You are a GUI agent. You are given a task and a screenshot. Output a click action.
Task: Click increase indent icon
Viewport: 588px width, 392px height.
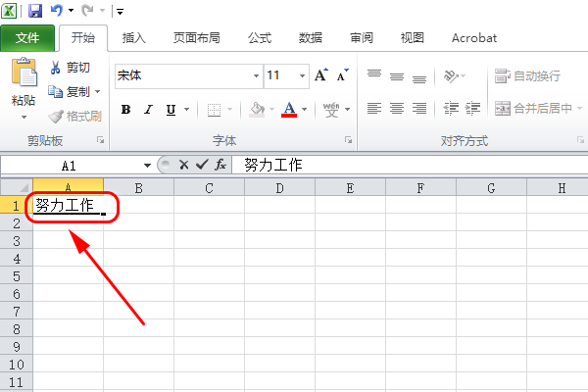click(x=473, y=109)
